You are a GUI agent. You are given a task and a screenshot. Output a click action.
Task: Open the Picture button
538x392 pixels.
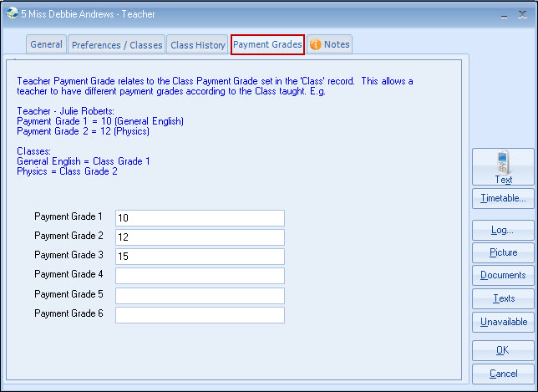(x=503, y=252)
